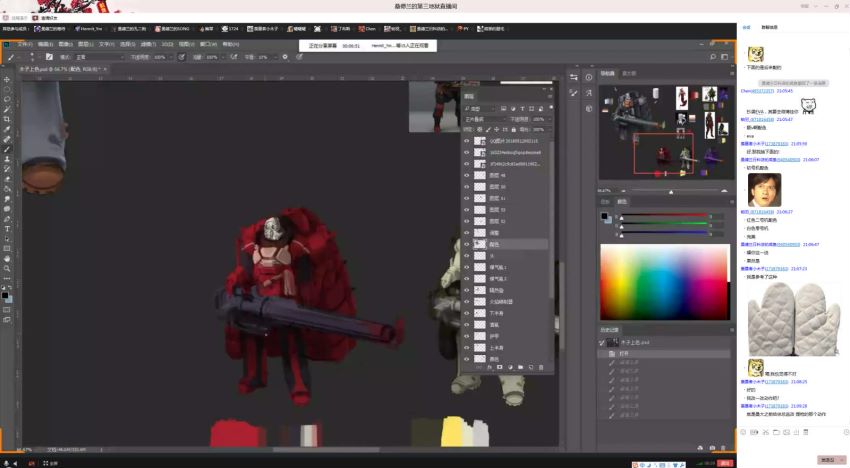Click the foreground color box in toolbar

[5, 296]
